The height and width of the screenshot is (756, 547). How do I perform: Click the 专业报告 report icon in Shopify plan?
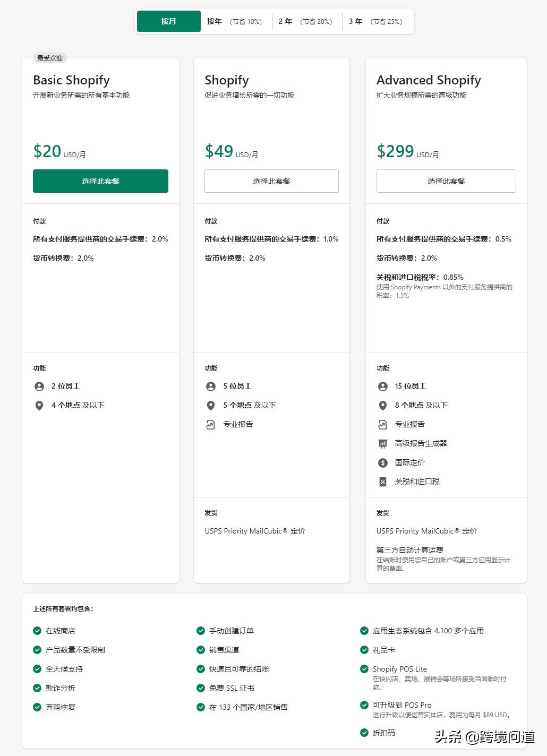click(x=210, y=424)
